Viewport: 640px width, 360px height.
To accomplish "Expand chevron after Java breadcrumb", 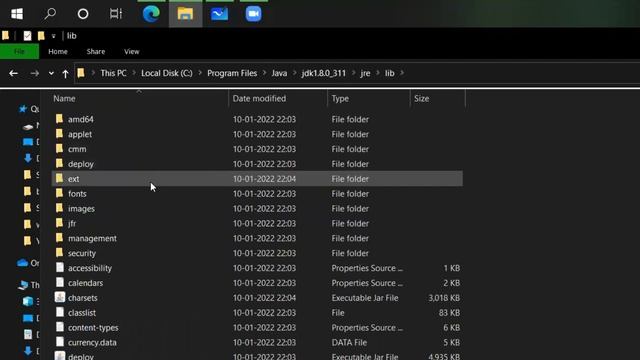I will point(294,73).
